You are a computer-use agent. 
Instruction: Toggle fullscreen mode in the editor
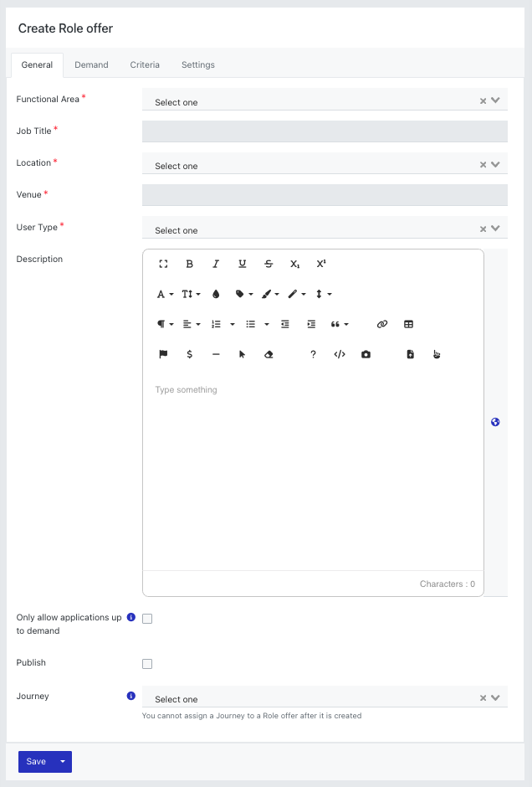point(163,264)
